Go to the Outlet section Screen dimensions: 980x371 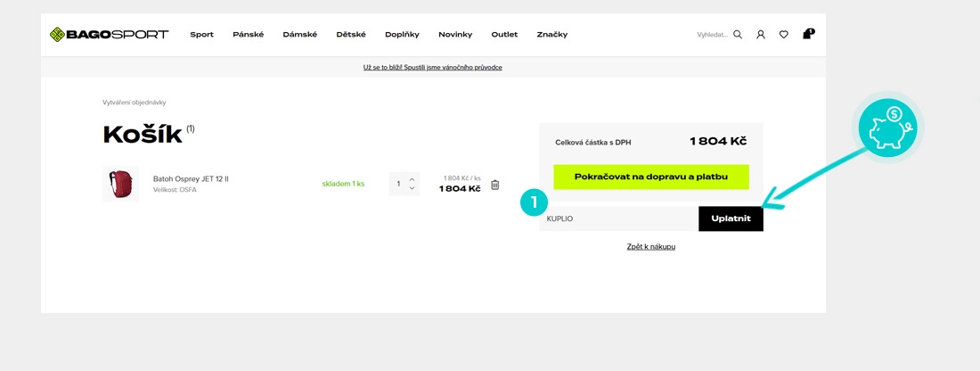507,35
